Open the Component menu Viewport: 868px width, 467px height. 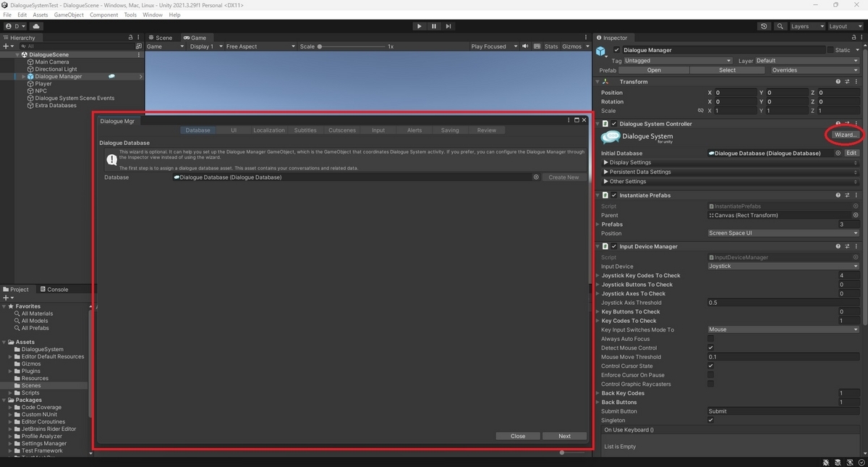click(x=103, y=14)
